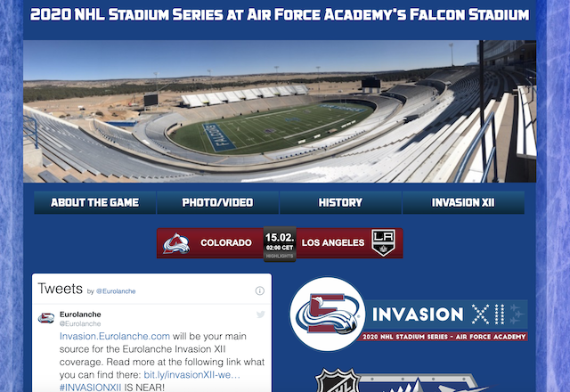Click the Los Angeles Kings shield logo

(383, 242)
